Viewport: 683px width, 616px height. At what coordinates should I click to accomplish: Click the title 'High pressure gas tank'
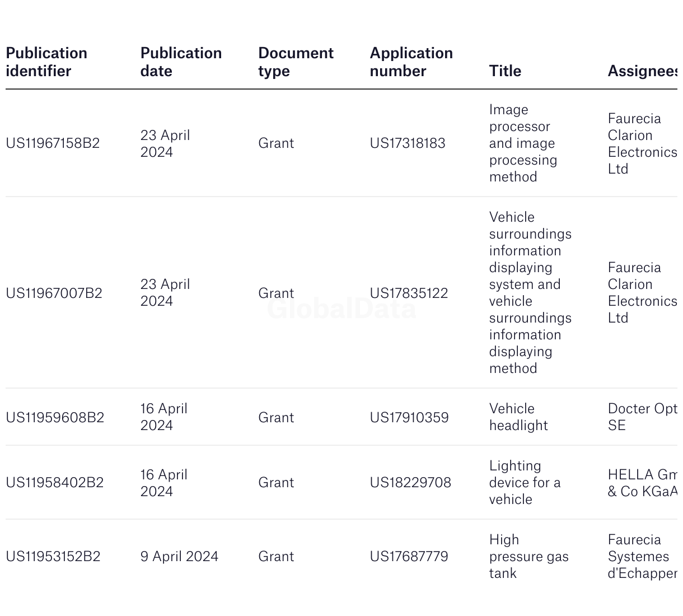[528, 557]
